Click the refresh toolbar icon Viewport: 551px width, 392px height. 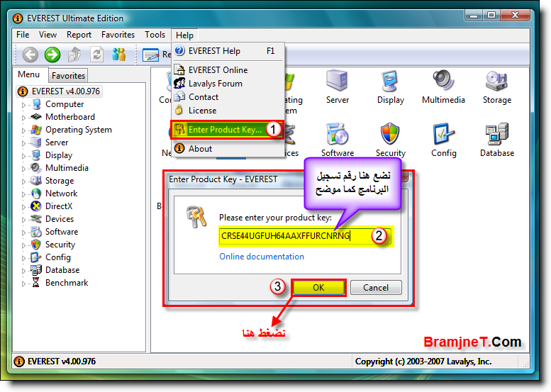tap(96, 55)
